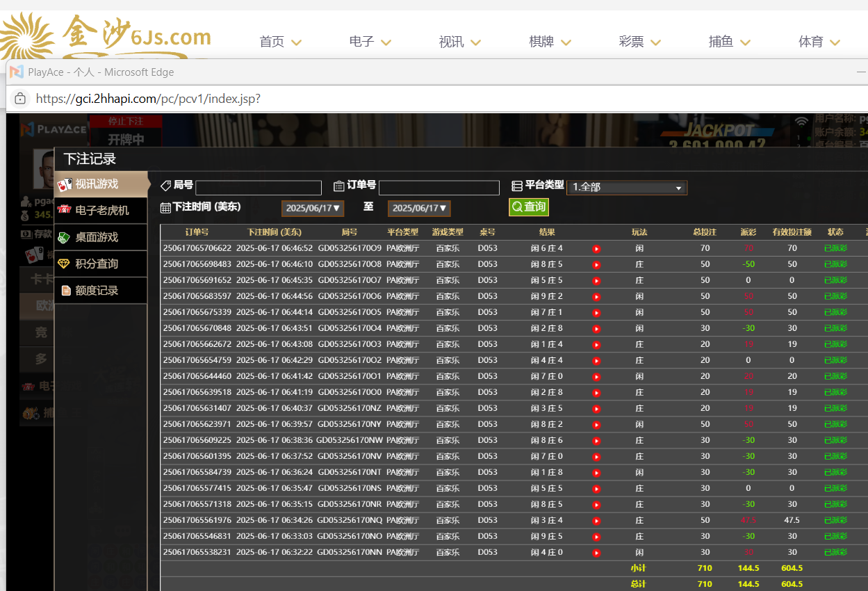The image size is (868, 591).
Task: Open the 平台类型 dropdown showing 1.全部
Action: [627, 188]
